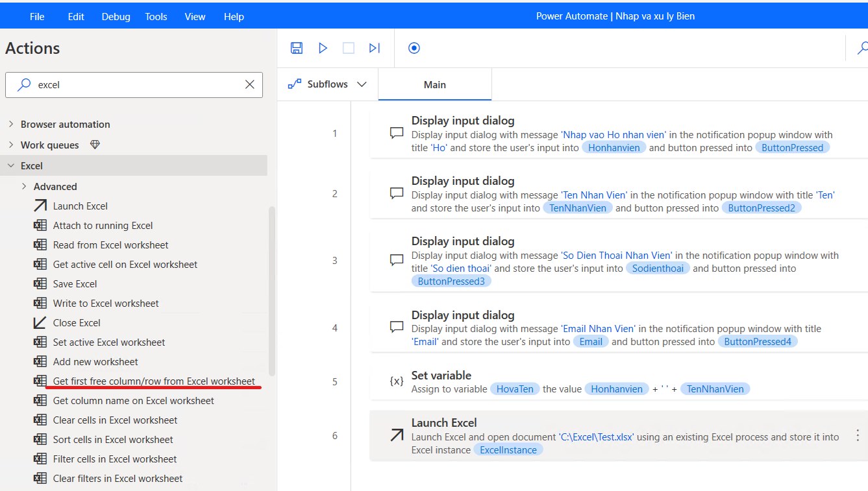Run the flow with the play icon
The width and height of the screenshot is (868, 491).
(323, 48)
